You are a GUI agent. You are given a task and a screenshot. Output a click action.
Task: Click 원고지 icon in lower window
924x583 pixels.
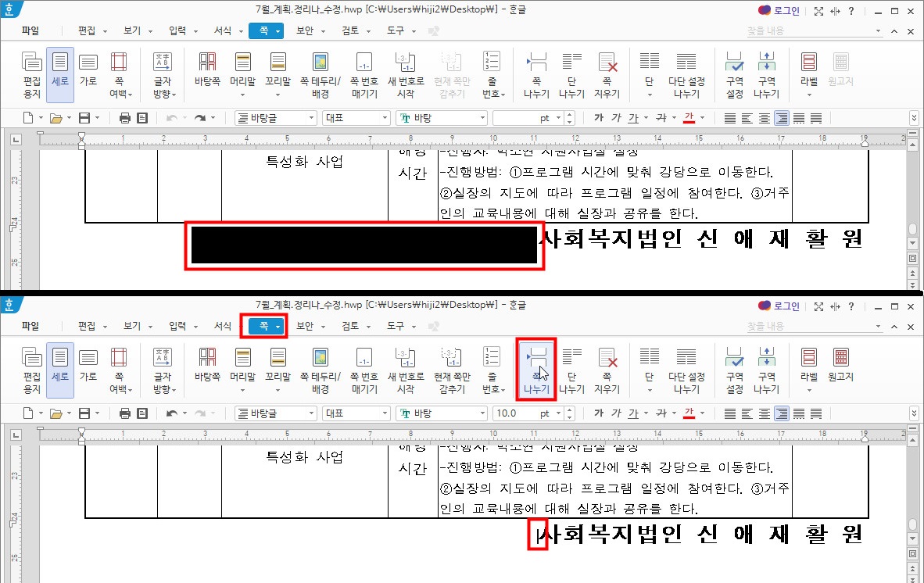(x=841, y=364)
